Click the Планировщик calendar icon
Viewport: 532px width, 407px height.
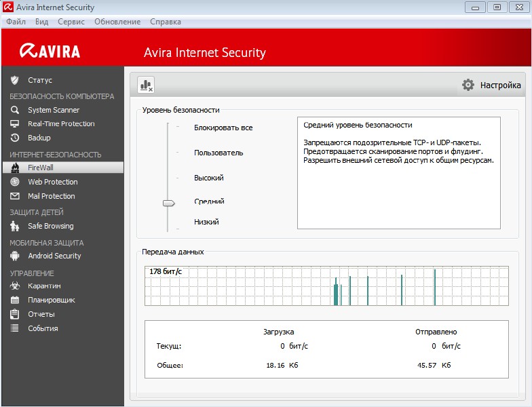(x=15, y=300)
